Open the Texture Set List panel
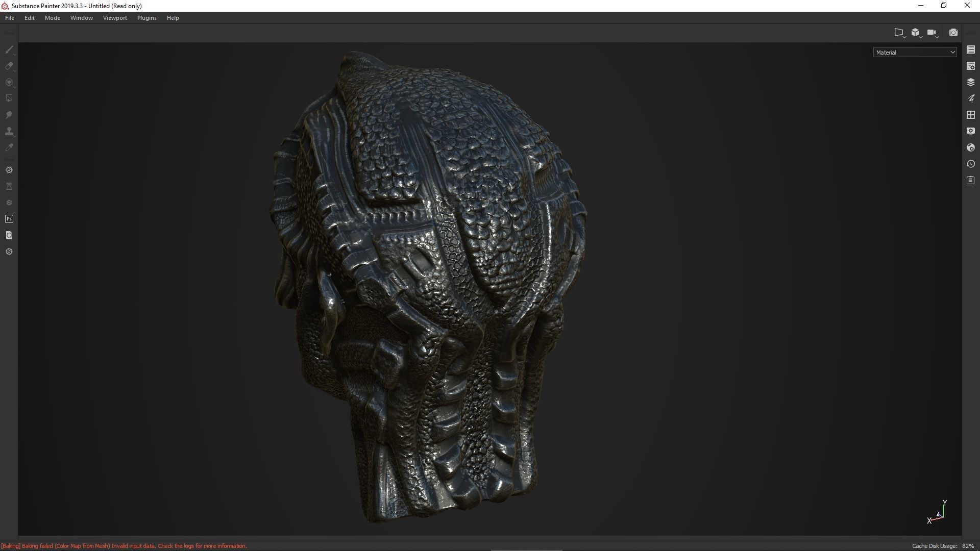Image resolution: width=980 pixels, height=551 pixels. click(x=971, y=49)
